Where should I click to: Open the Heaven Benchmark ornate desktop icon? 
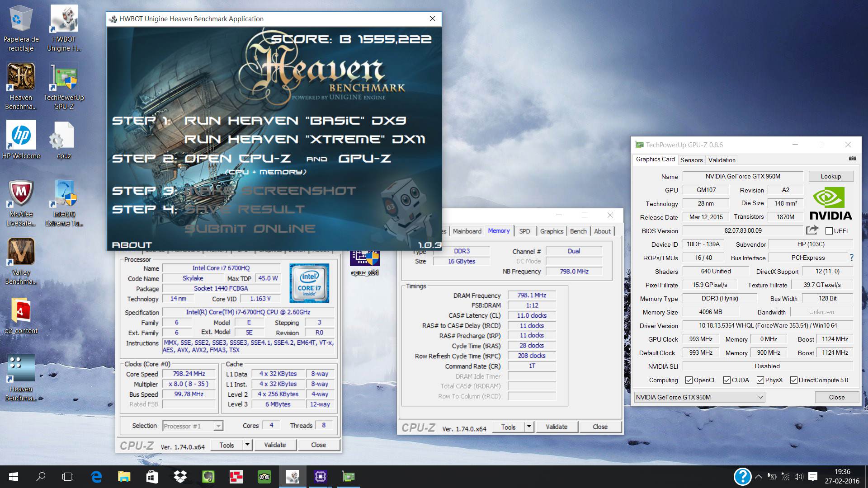pos(21,86)
